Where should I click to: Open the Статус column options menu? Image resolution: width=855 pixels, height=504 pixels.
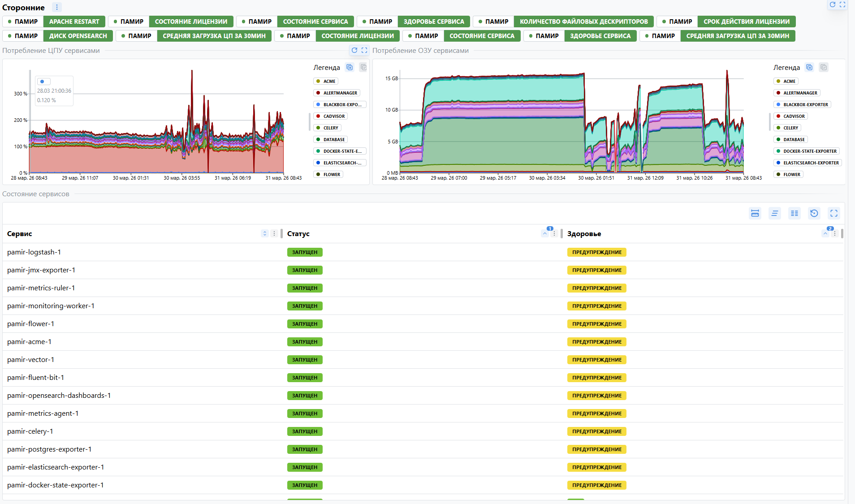554,233
